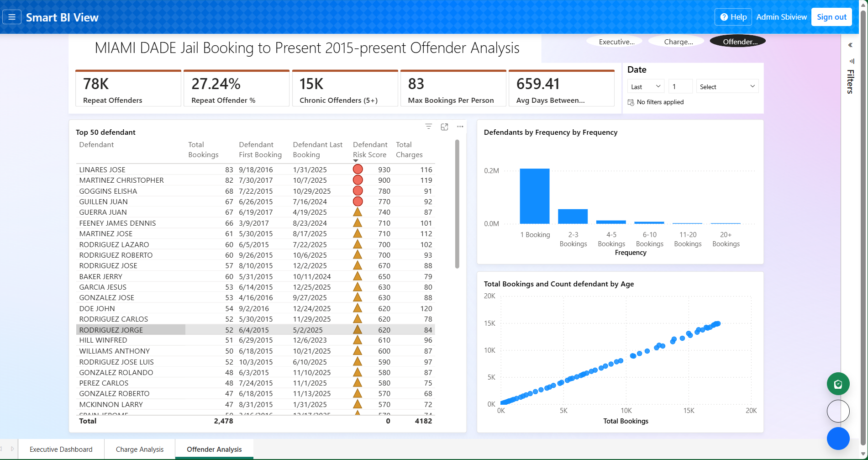Switch to the Charge Analysis tab

click(140, 449)
